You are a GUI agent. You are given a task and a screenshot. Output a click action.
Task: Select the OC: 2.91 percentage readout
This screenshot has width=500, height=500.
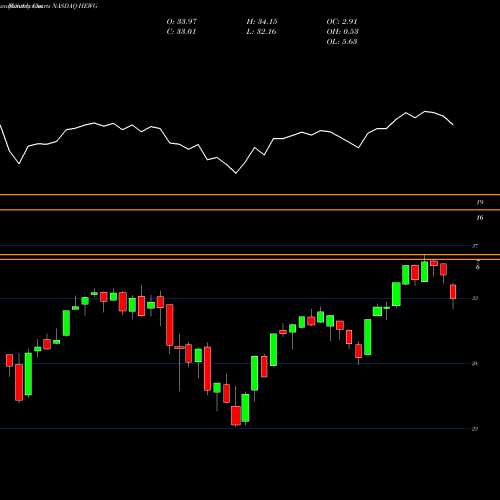coord(342,22)
